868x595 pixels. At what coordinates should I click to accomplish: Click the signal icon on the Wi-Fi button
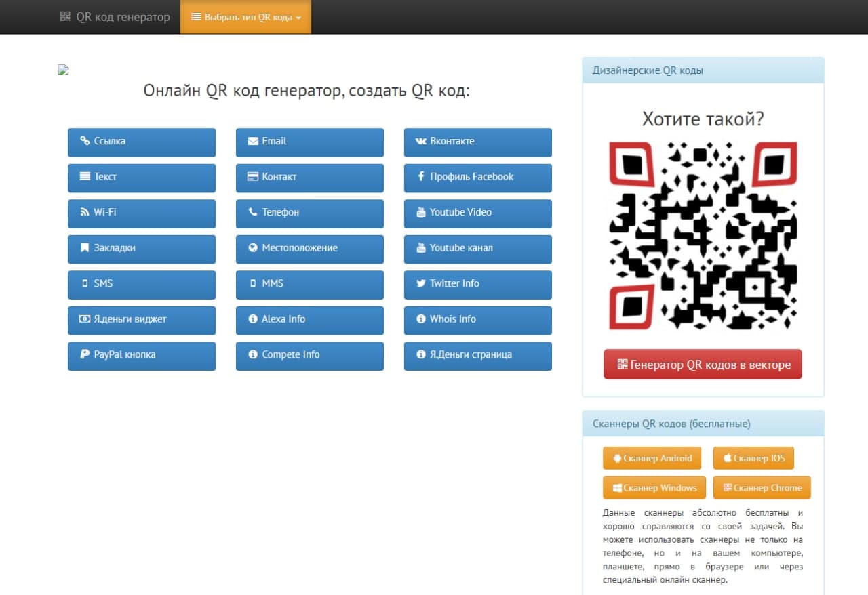(85, 212)
